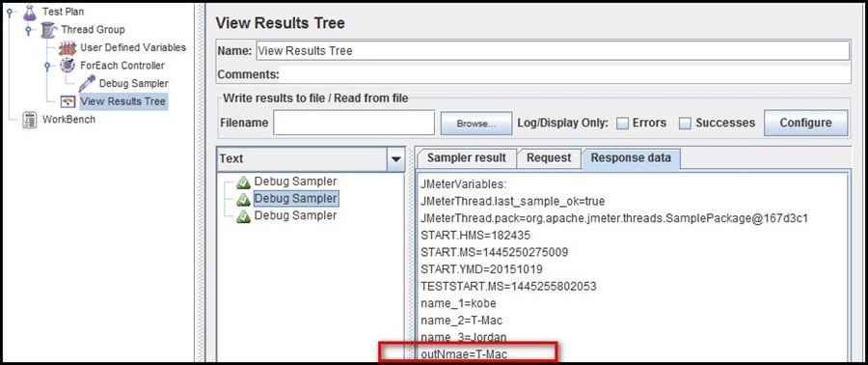The width and height of the screenshot is (868, 365).
Task: Select Test Plan in the tree
Action: coord(63,12)
